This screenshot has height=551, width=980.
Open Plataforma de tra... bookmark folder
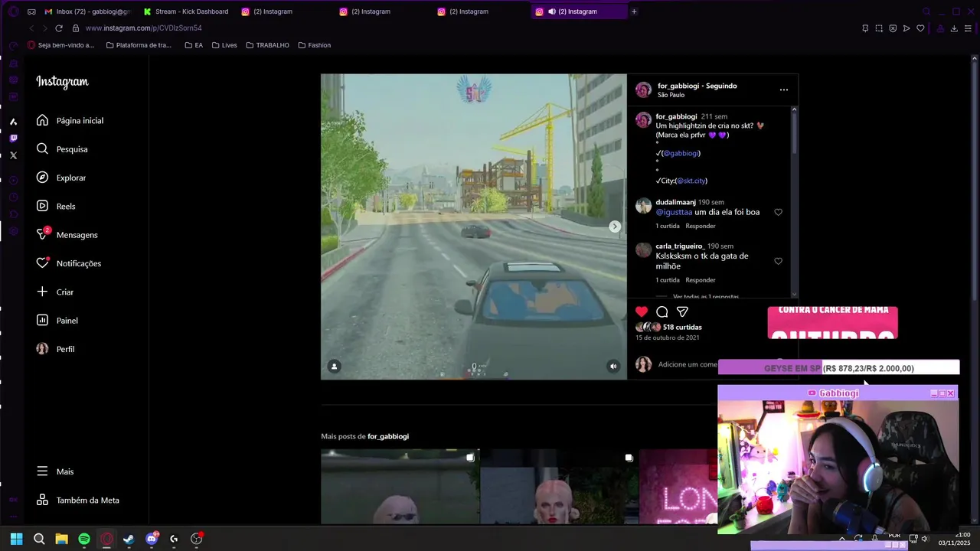(x=139, y=45)
